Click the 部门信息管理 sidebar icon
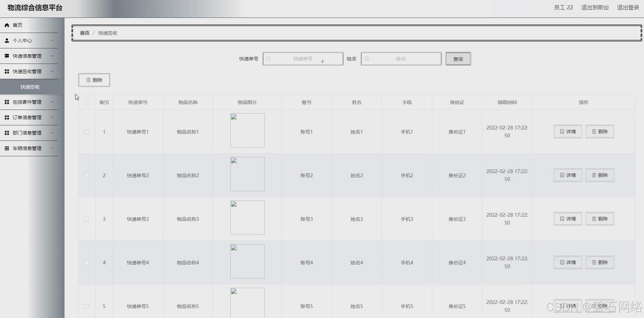This screenshot has height=318, width=644. coord(7,133)
